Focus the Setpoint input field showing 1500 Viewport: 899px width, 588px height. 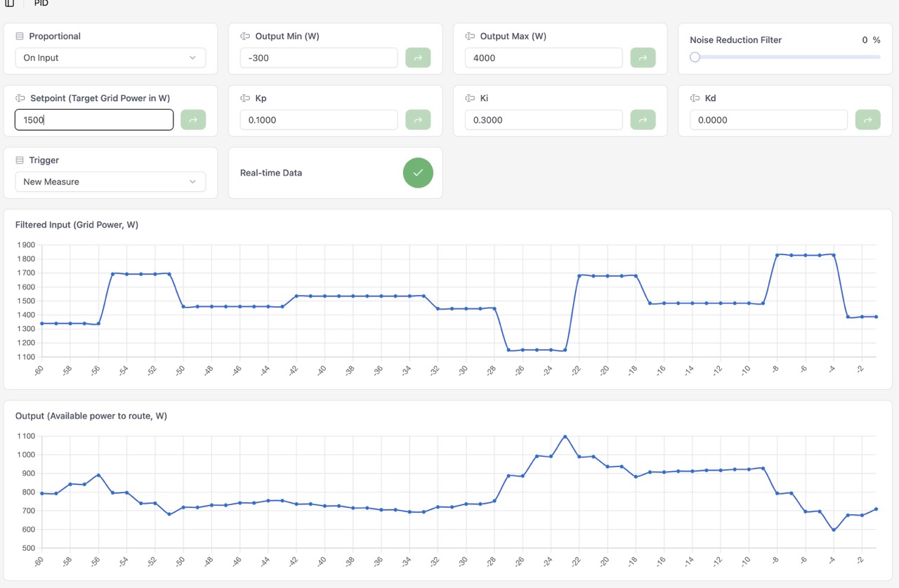(x=94, y=119)
